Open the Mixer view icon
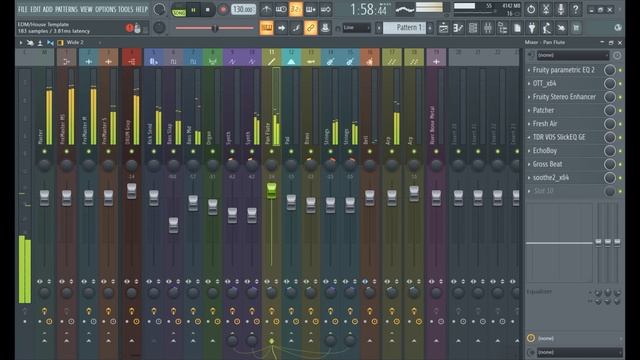The width and height of the screenshot is (640, 360). [488, 28]
